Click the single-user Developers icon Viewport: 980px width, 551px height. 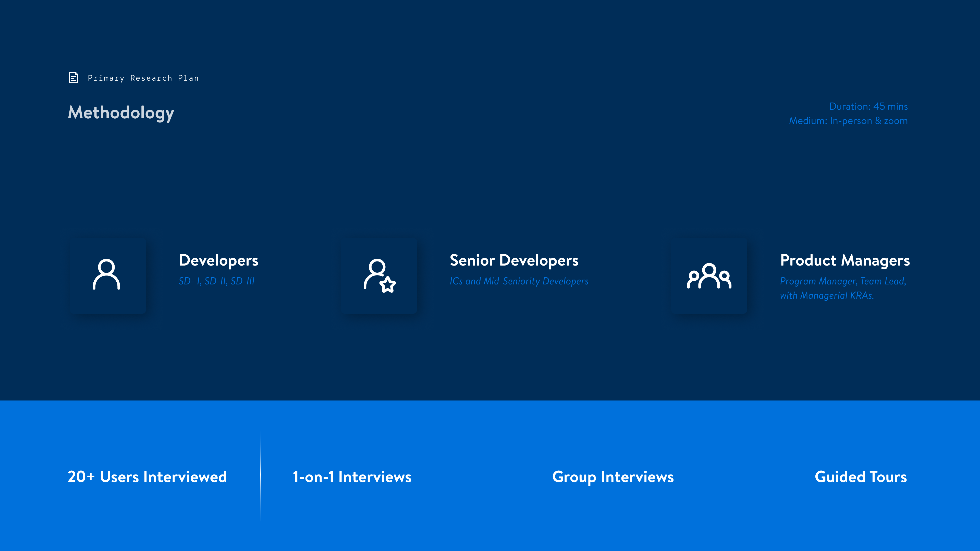click(106, 274)
